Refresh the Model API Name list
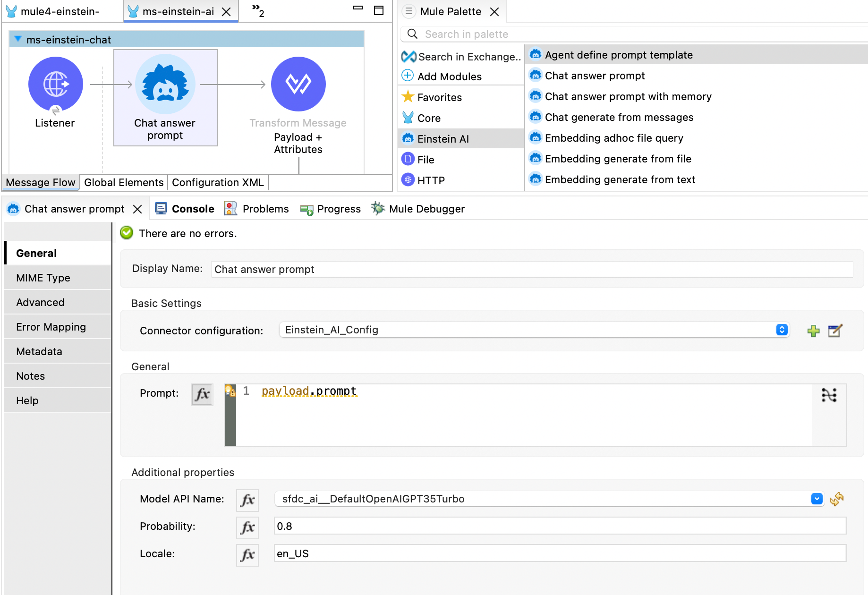Viewport: 868px width, 595px height. tap(837, 499)
